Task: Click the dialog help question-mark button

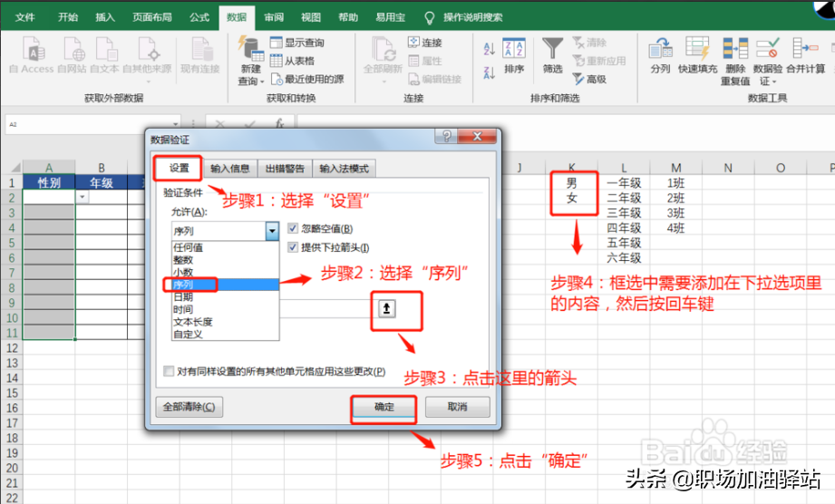Action: coord(447,136)
